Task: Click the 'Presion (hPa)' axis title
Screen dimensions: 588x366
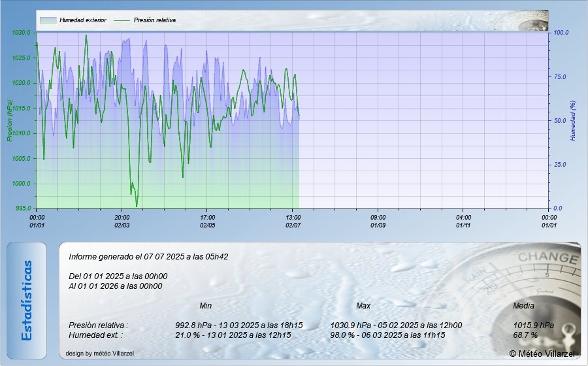Action: pos(9,121)
